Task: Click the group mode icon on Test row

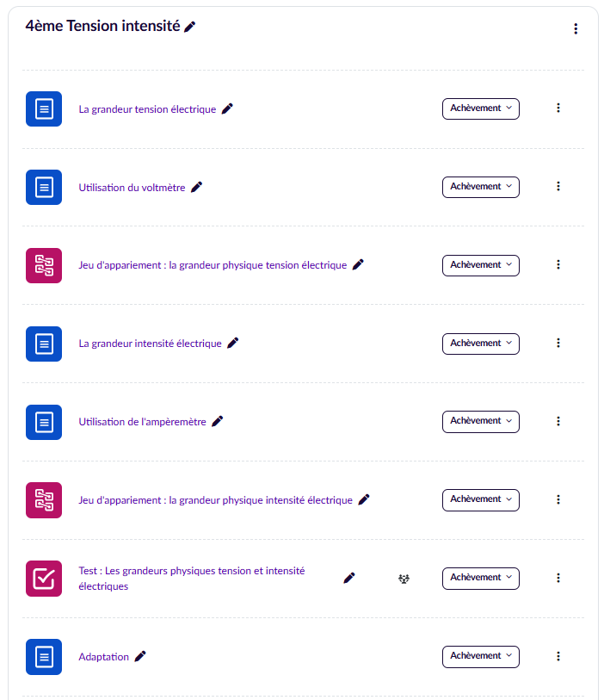Action: pos(404,579)
